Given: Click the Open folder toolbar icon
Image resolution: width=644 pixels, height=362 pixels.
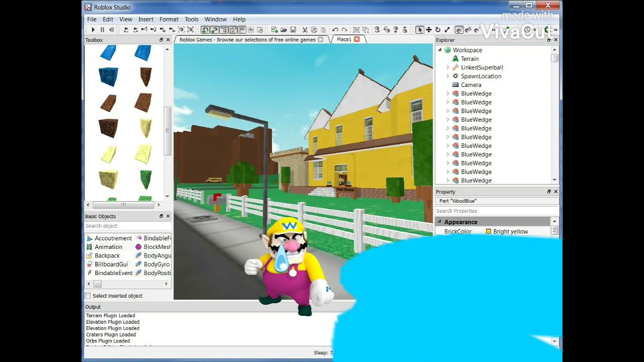Looking at the screenshot, I should click(x=284, y=30).
